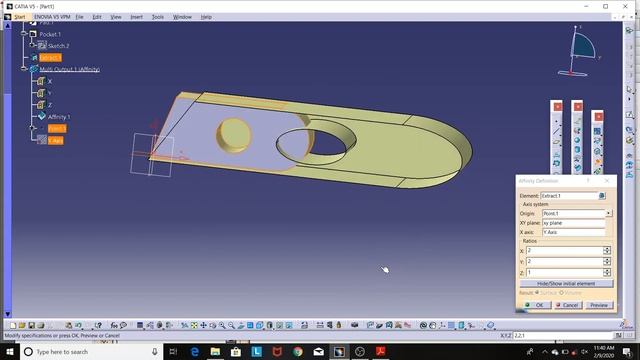640x360 pixels.
Task: Open the Window menu
Action: [x=182, y=17]
